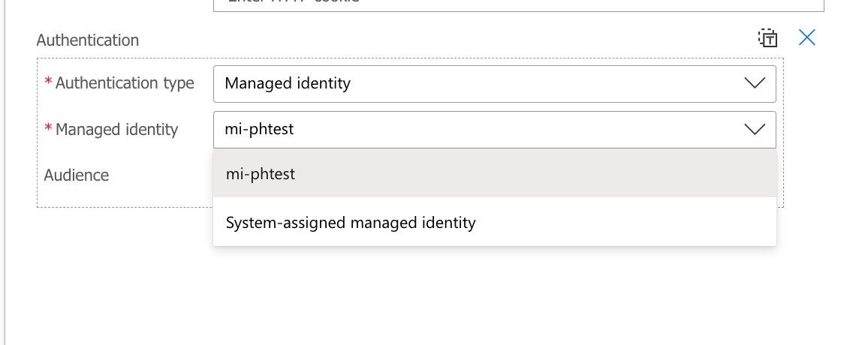The width and height of the screenshot is (868, 345).
Task: Expand chevron arrow of Authentication type
Action: [755, 83]
